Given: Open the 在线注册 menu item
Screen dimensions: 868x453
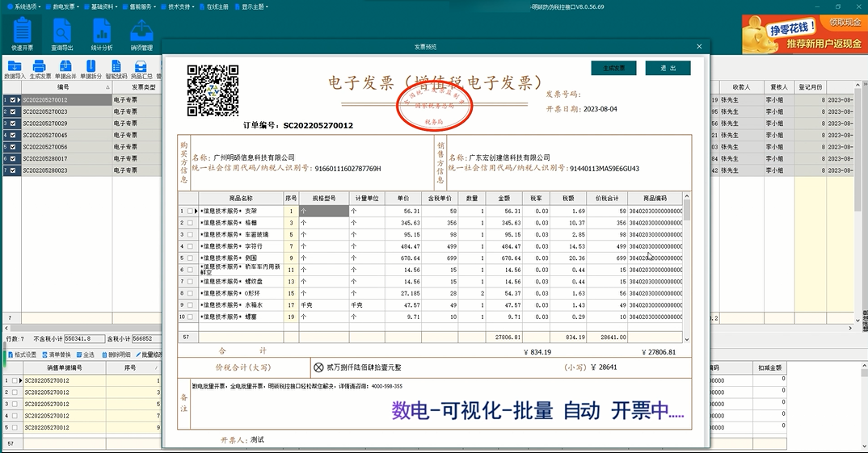Looking at the screenshot, I should [218, 6].
